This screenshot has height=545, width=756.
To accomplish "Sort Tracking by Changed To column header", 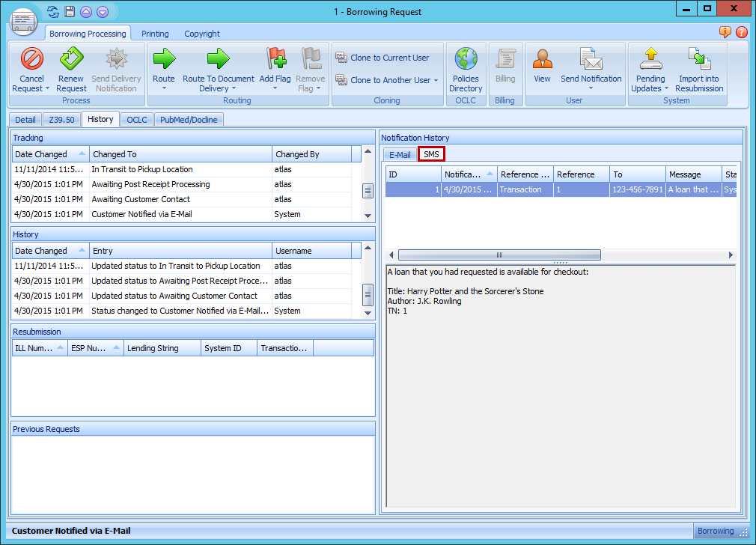I will coord(180,154).
